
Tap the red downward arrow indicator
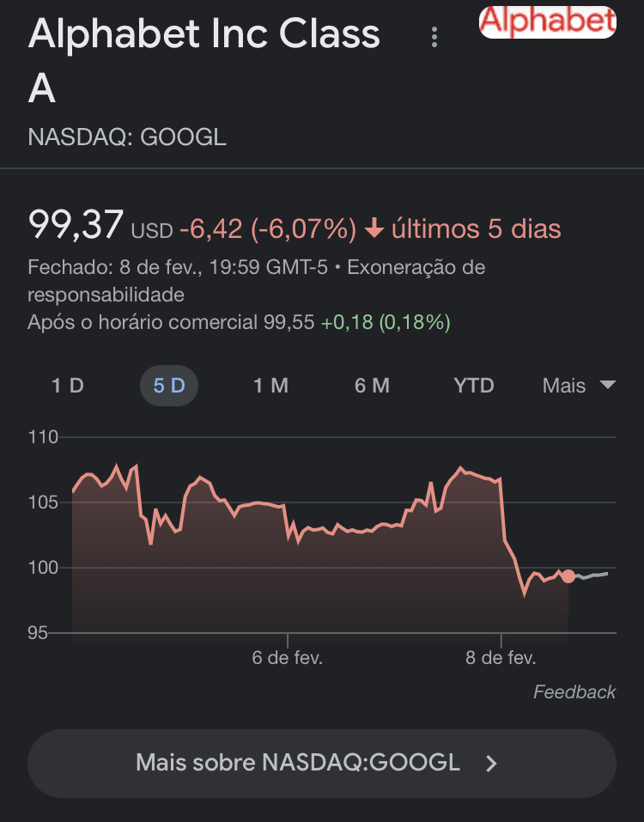(x=374, y=229)
